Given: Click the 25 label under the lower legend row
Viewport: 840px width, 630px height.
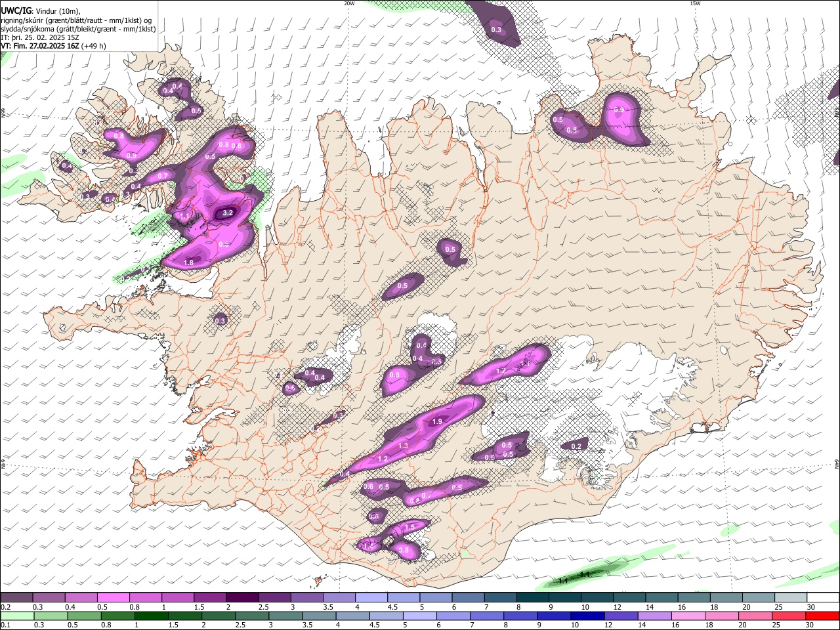Looking at the screenshot, I should 776,625.
